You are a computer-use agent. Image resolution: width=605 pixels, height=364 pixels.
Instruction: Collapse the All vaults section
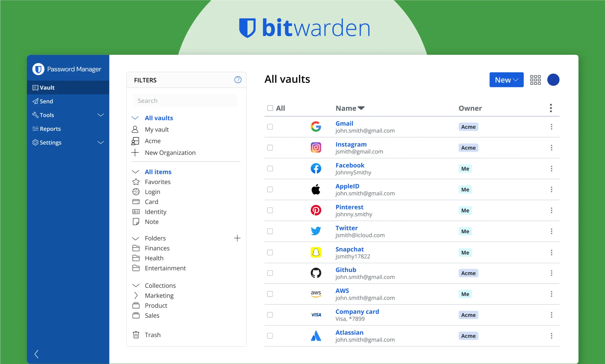click(x=135, y=117)
